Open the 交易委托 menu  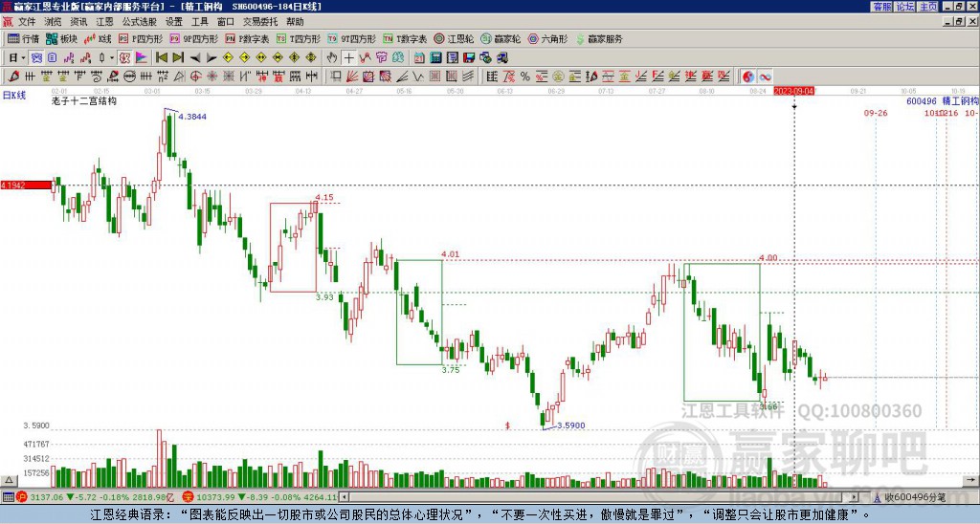click(260, 22)
